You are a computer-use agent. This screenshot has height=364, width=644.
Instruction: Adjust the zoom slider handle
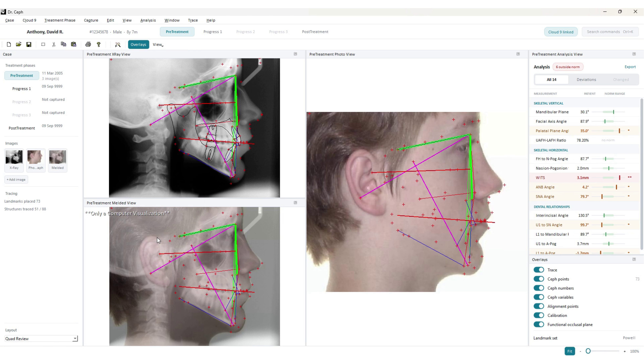[588, 351]
